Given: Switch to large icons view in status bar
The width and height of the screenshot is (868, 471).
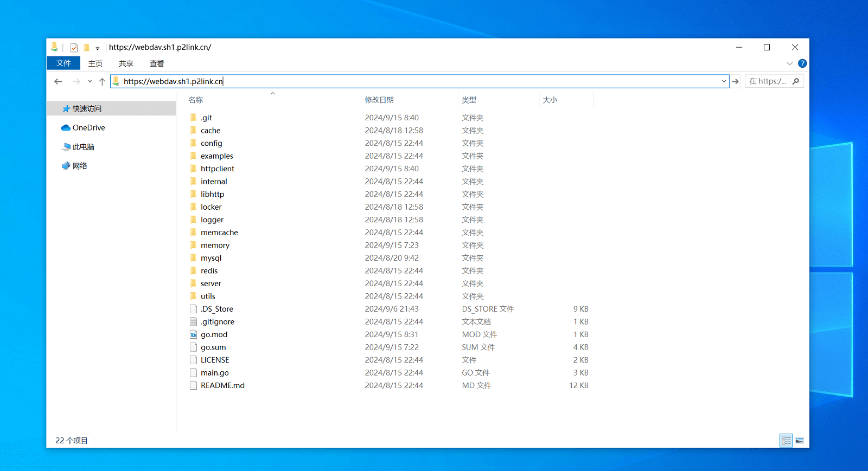Looking at the screenshot, I should tap(800, 441).
